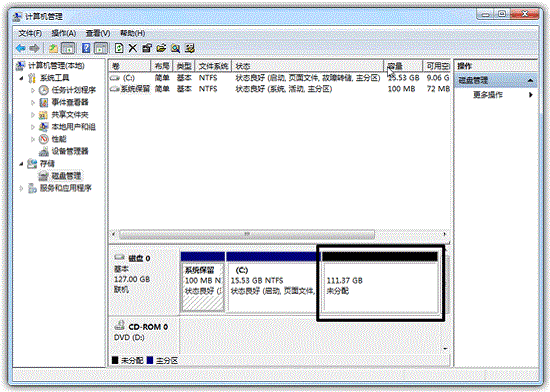Select the 计算机管理(本地) root node
550x392 pixels.
(x=56, y=66)
